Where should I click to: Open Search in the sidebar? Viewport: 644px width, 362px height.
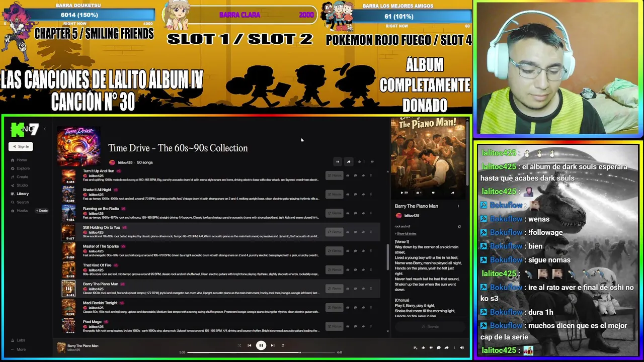pos(20,202)
